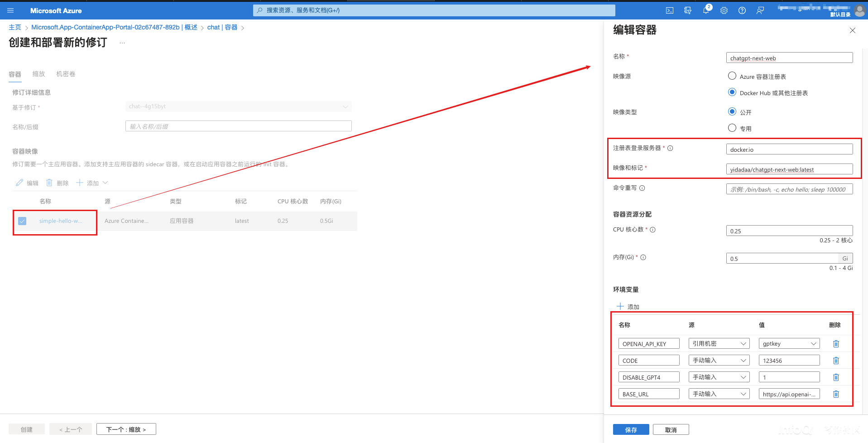Click the 编辑 pencil toolbar button
868x443 pixels.
click(27, 183)
